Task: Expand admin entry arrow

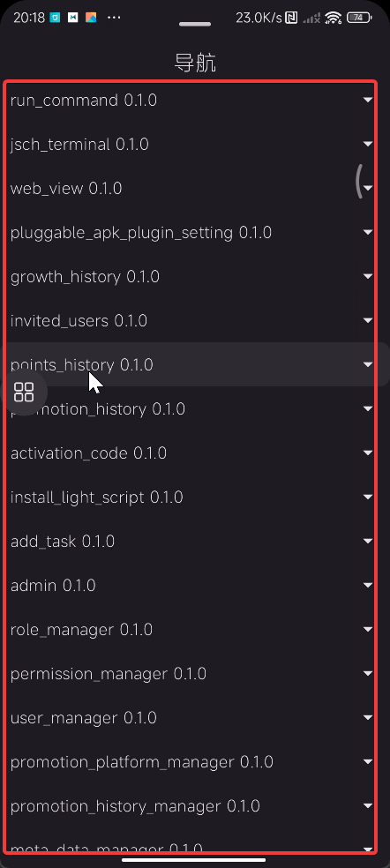Action: click(368, 585)
